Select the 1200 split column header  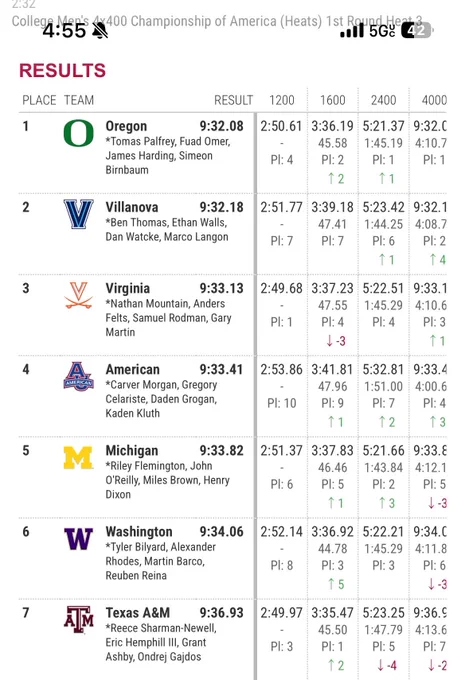[282, 100]
